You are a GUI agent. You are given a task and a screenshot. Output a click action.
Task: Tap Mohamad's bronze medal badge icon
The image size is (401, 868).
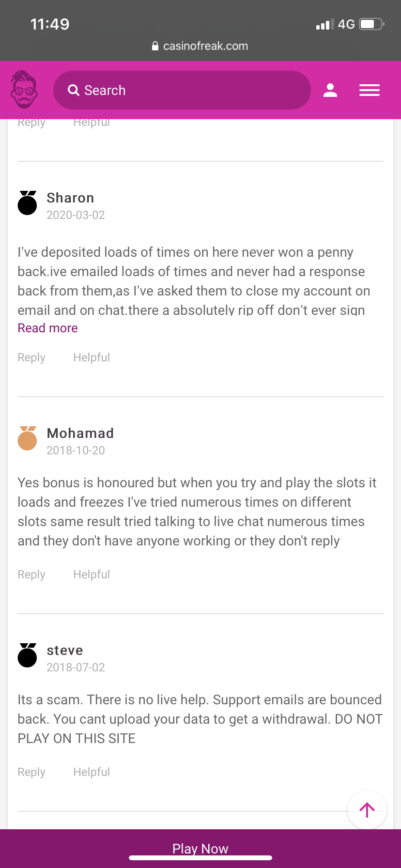[28, 438]
